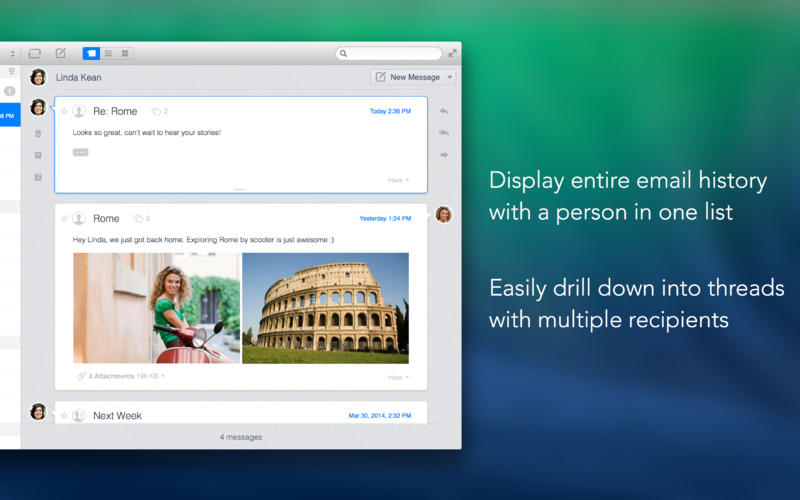Click the Reply arrow beside Re: Rome
Image resolution: width=800 pixels, height=500 pixels.
(444, 111)
